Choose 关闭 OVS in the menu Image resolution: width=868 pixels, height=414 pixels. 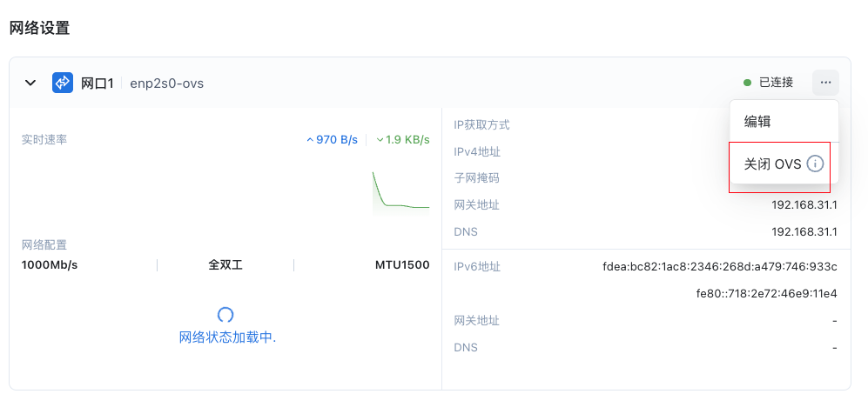(772, 164)
